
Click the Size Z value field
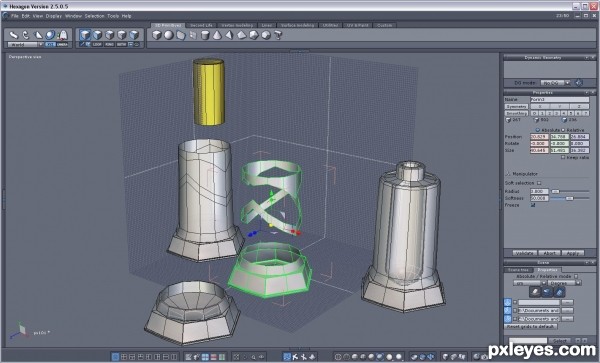(x=579, y=150)
